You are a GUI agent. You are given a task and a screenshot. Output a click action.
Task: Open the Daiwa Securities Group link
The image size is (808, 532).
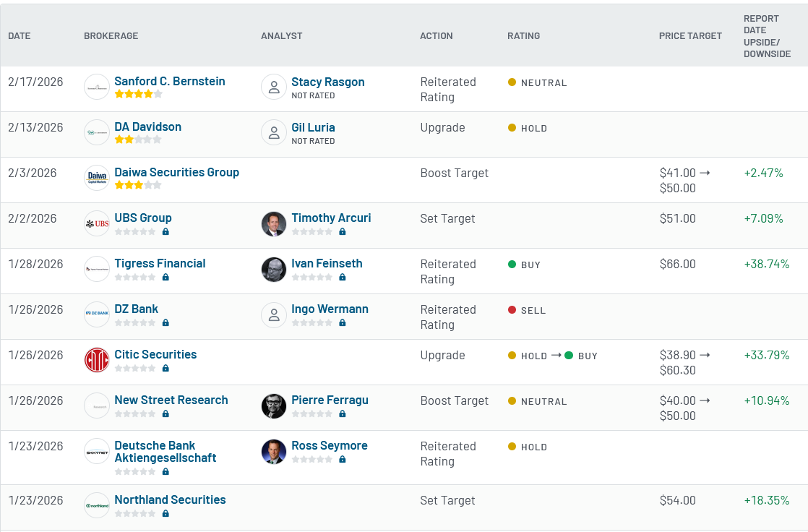pyautogui.click(x=177, y=173)
